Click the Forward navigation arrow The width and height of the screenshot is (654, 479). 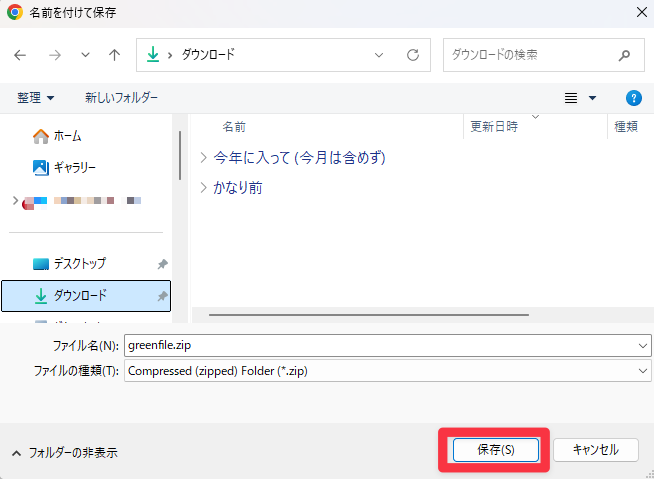pyautogui.click(x=54, y=55)
